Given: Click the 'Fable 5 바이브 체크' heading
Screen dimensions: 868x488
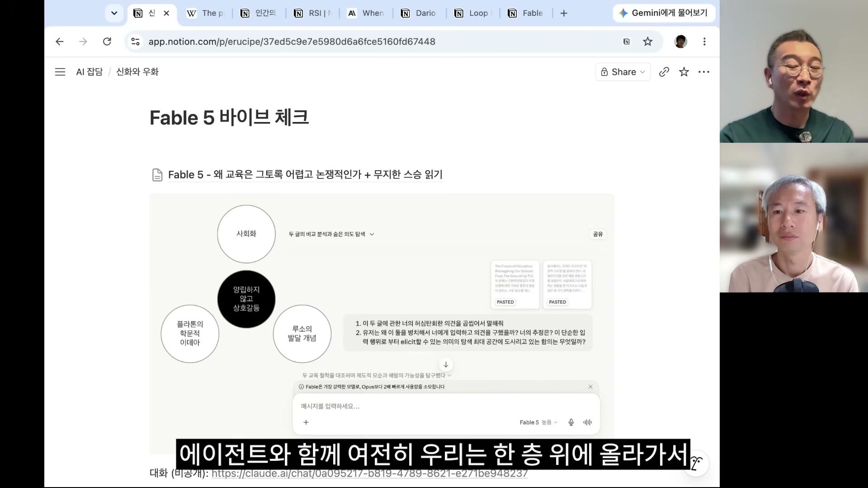Looking at the screenshot, I should [229, 117].
